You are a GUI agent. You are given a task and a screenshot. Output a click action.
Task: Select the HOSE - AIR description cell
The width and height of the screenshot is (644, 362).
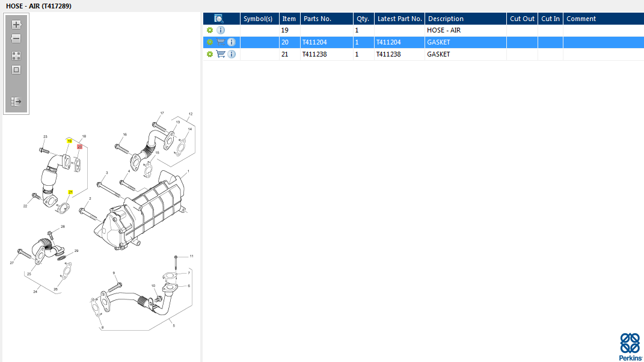(x=465, y=30)
